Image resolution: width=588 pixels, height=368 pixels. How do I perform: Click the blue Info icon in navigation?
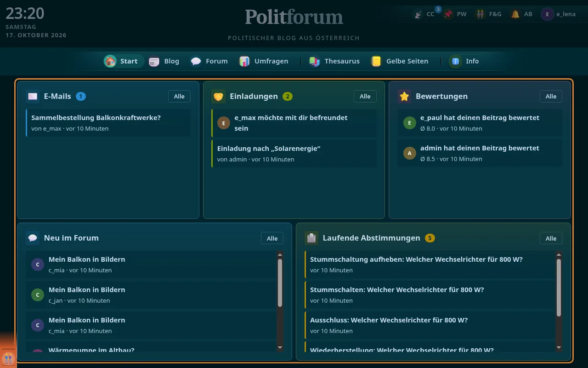(x=456, y=61)
